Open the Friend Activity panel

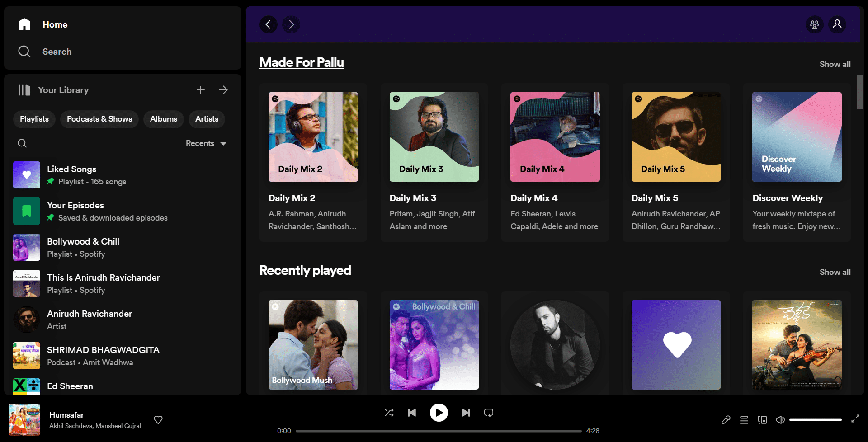click(814, 24)
